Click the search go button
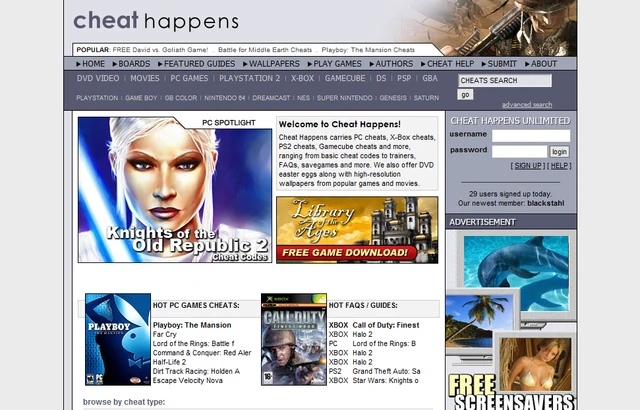 coord(465,95)
